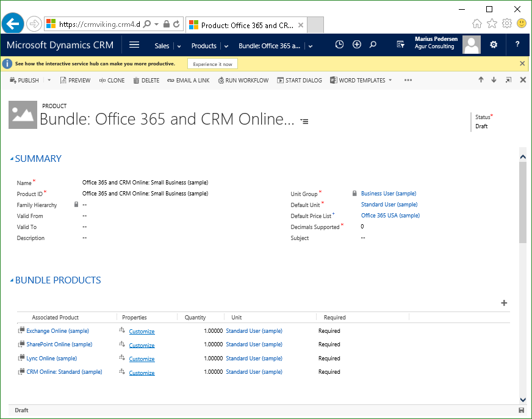Open CRM settings gear icon
Image resolution: width=532 pixels, height=419 pixels.
click(x=494, y=45)
